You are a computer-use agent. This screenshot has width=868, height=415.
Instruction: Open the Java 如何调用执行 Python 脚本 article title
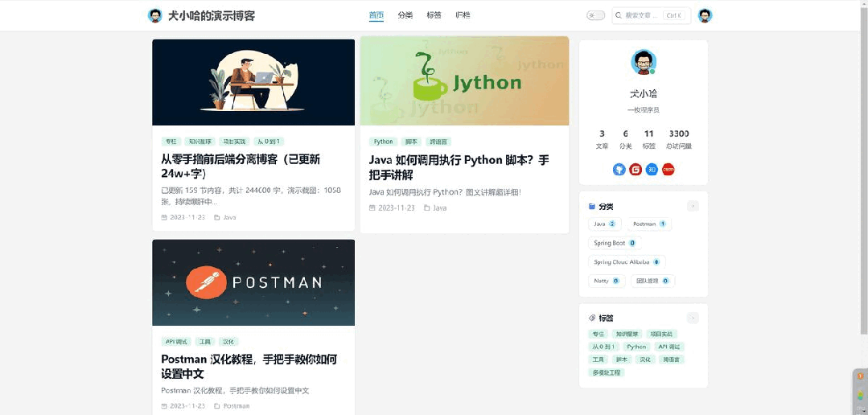[x=459, y=167]
